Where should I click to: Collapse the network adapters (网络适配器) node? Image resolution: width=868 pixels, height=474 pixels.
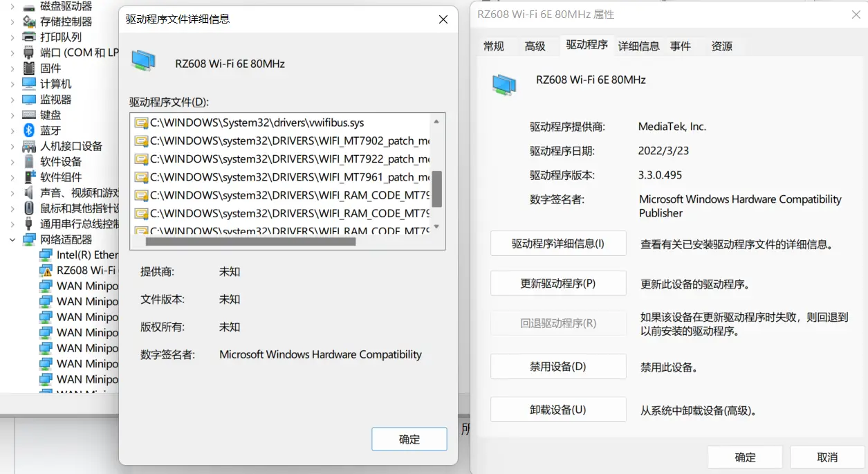coord(12,239)
